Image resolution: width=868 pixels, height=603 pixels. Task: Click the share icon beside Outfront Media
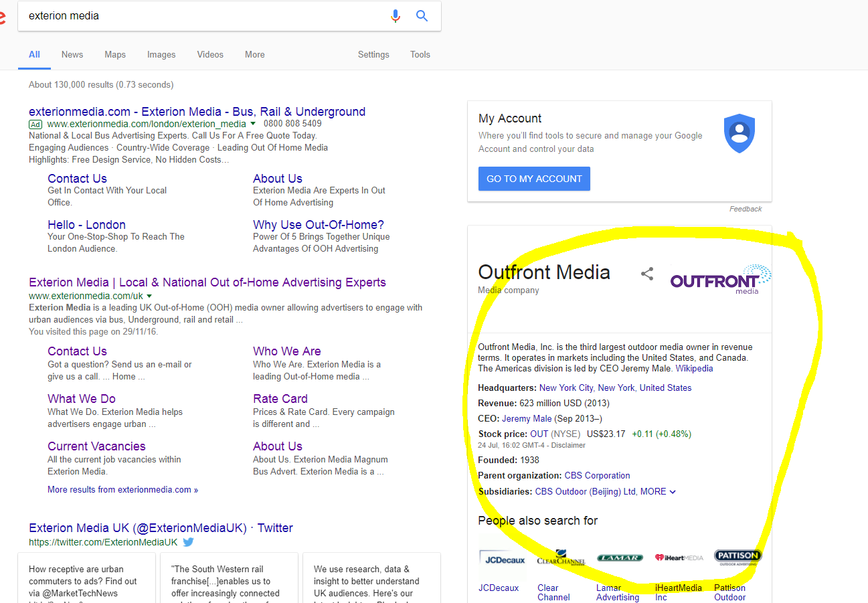click(x=647, y=273)
